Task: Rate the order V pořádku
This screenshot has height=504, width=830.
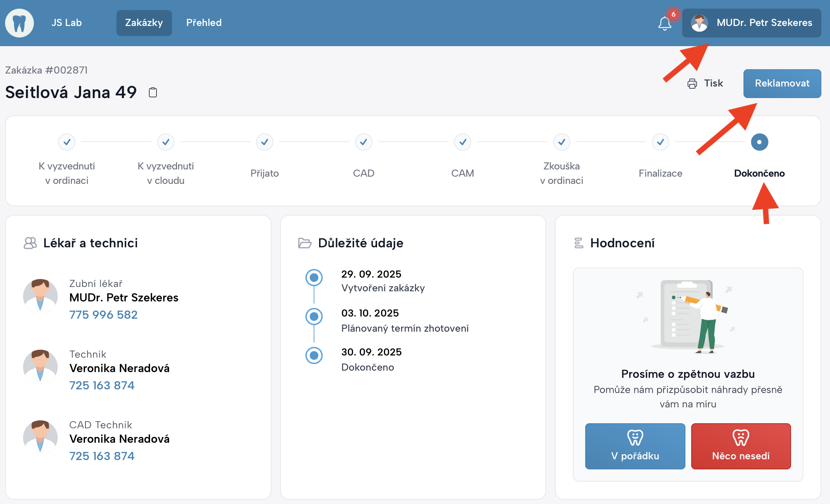Action: click(635, 446)
